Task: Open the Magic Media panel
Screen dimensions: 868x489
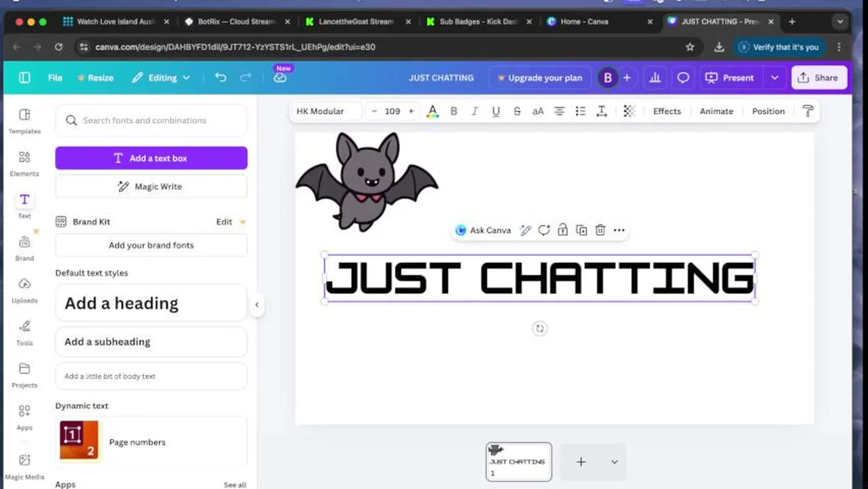Action: click(x=24, y=467)
